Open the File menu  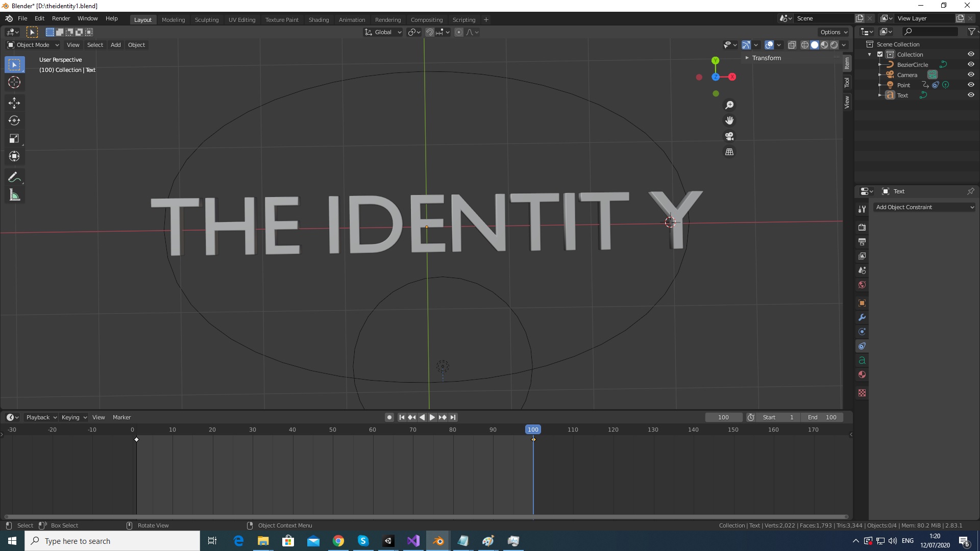click(x=22, y=18)
